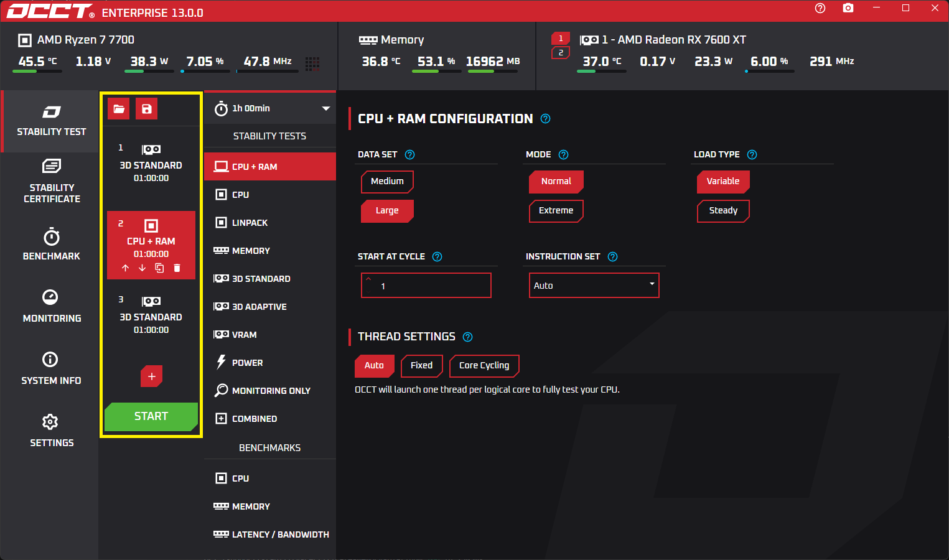Choose Core Cycling thread setting

point(484,366)
